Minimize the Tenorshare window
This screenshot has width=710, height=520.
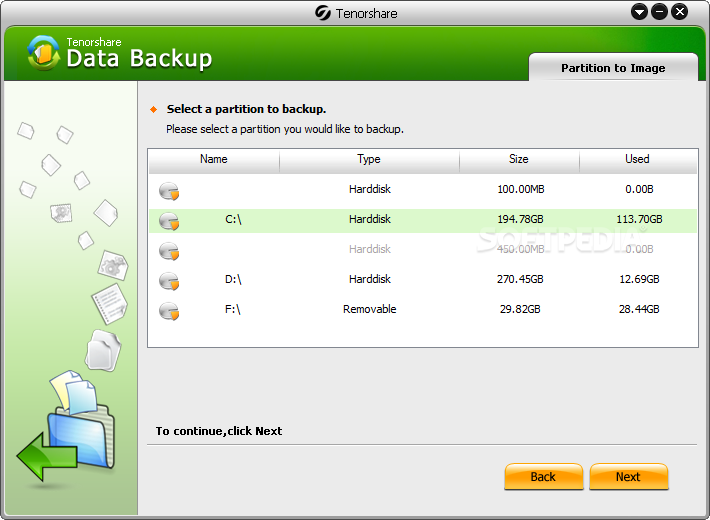click(659, 12)
